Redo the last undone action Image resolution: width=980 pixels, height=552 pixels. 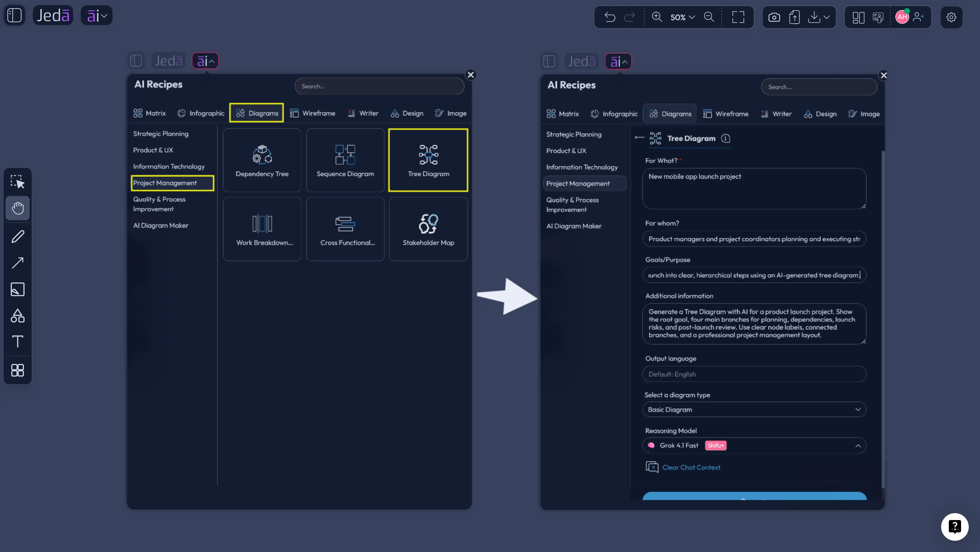pos(630,17)
